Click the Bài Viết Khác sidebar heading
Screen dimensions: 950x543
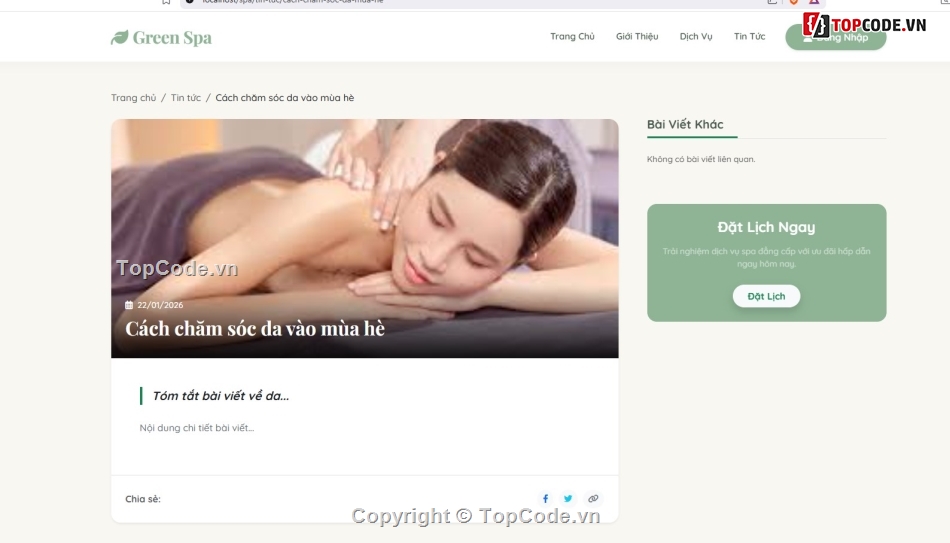(x=685, y=124)
